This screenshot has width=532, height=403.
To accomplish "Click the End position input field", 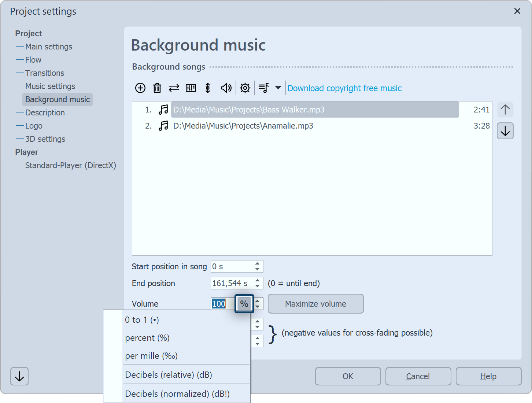I will tap(231, 283).
